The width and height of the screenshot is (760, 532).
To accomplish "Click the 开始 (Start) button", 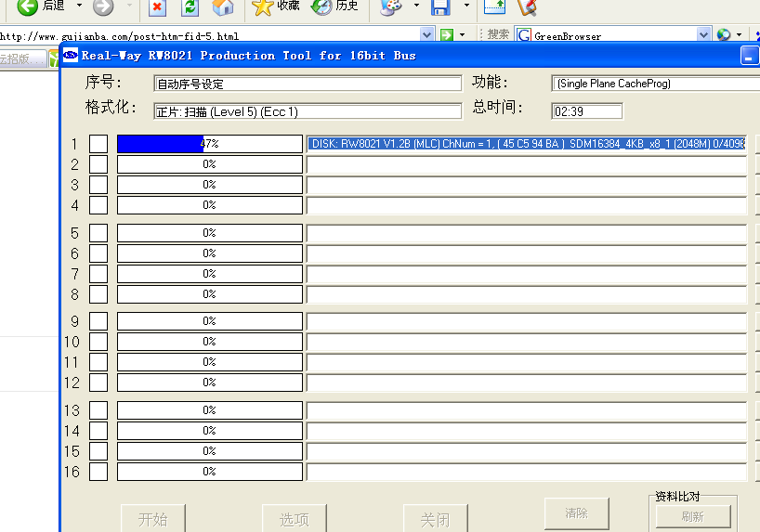I will 153,518.
